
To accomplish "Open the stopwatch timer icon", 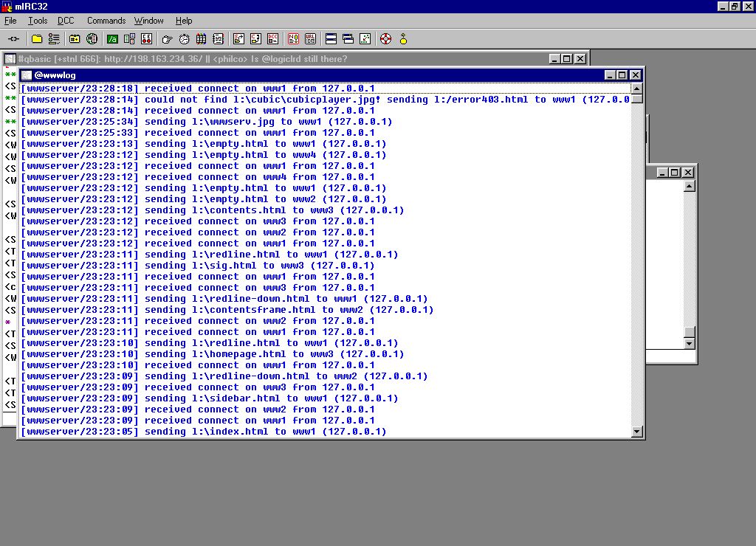I will (184, 38).
